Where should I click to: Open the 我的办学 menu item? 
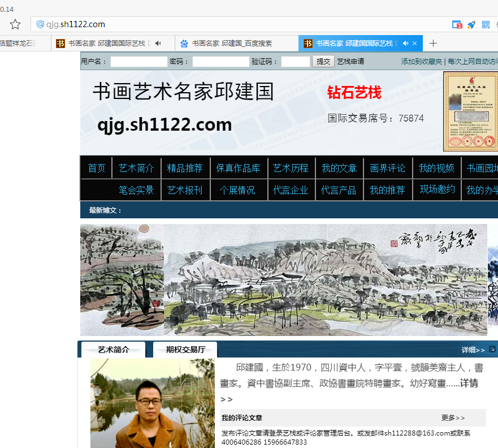(482, 190)
